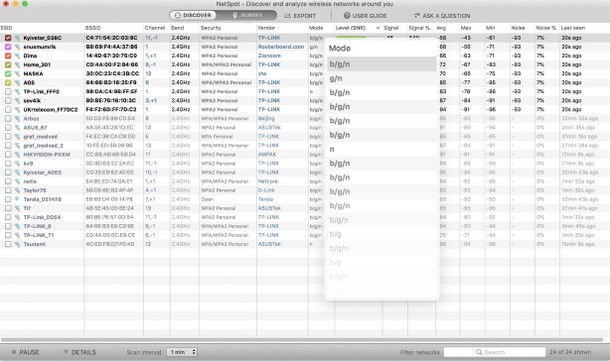The width and height of the screenshot is (610, 362).
Task: Click the Netcore vendor link
Action: 268,181
